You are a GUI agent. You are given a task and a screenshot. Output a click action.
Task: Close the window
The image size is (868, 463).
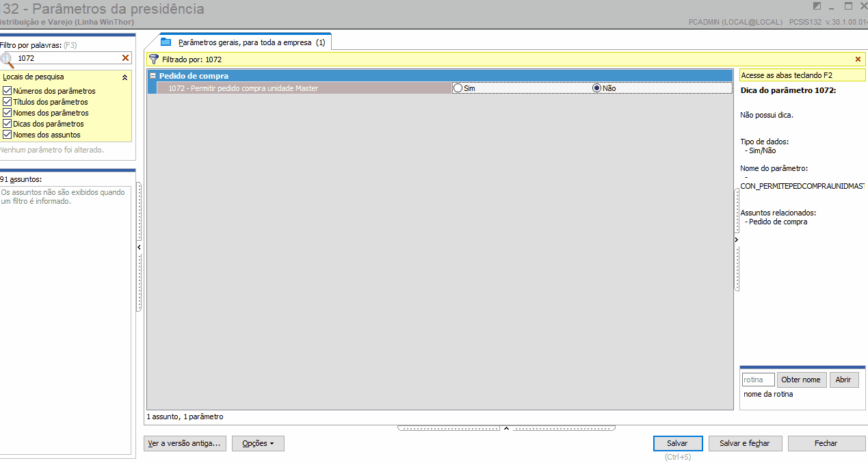[x=863, y=6]
